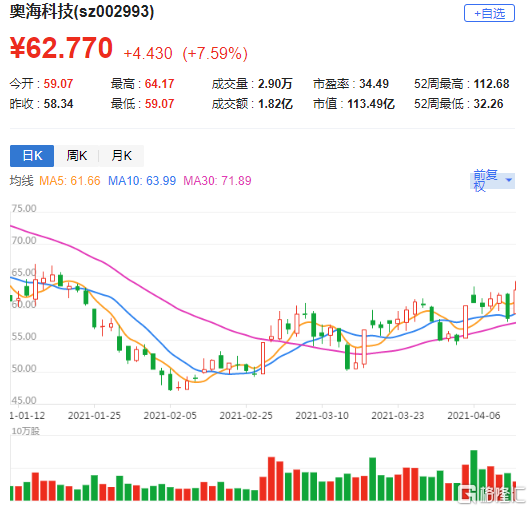Add stock to watchlist with +自选 button

489,13
